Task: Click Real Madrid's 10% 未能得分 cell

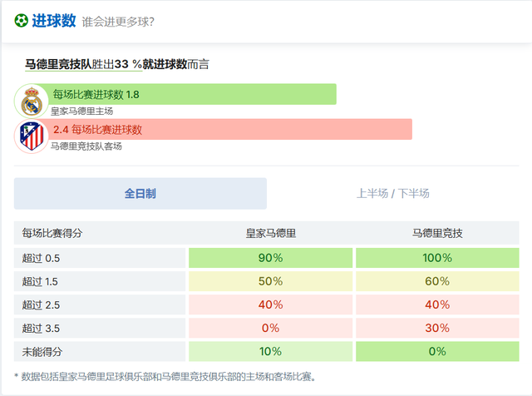Action: 271,351
